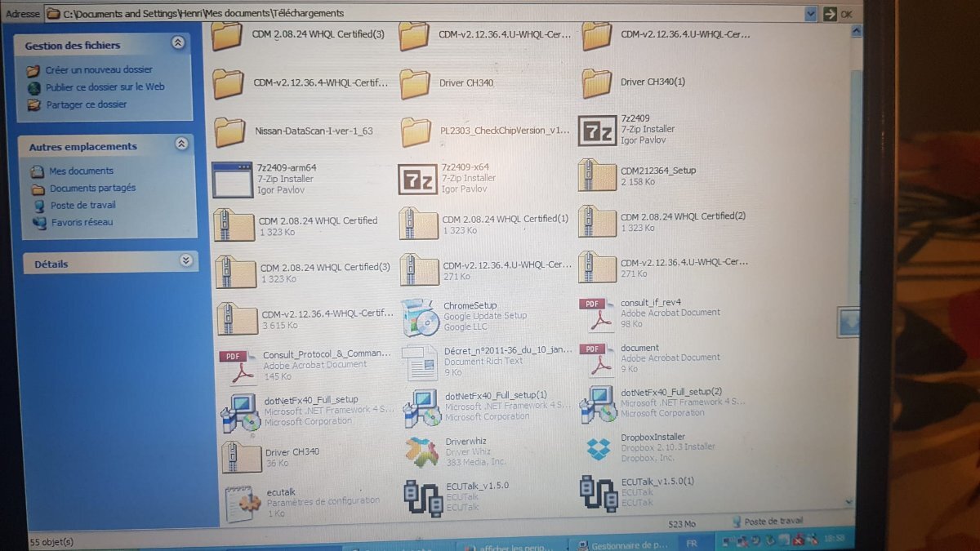Click Publier ce dossier sur le Web

105,87
